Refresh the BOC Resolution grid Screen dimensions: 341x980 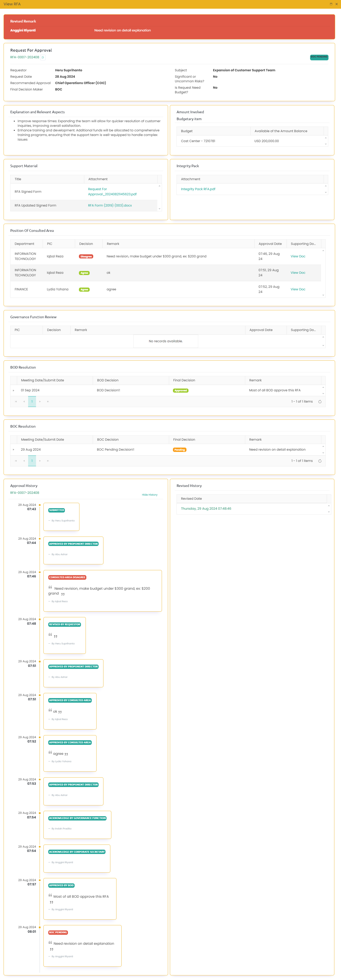click(320, 461)
